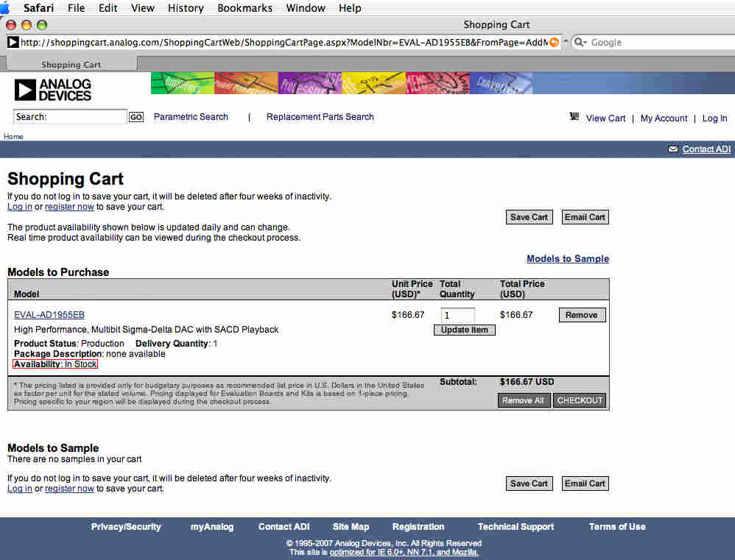Open the View Cart link
This screenshot has width=735, height=560.
point(605,118)
